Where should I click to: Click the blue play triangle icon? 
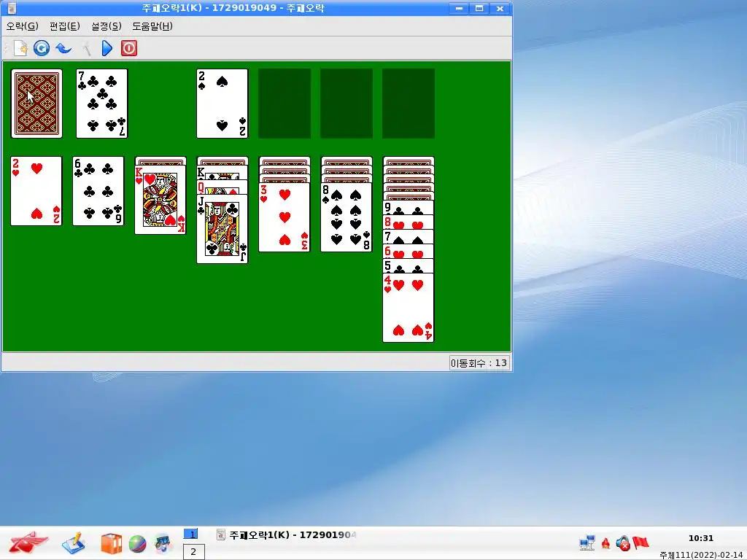(x=107, y=48)
